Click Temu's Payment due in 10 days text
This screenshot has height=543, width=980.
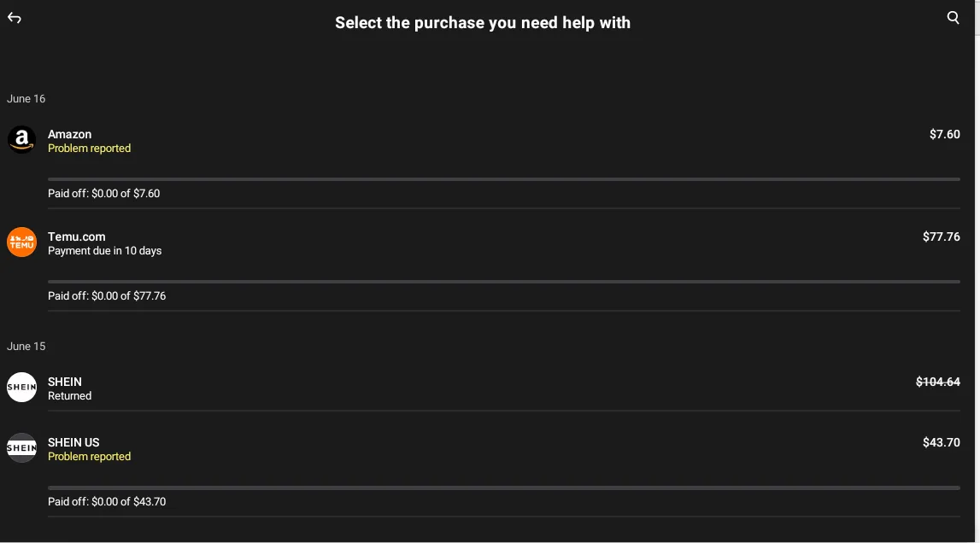[104, 251]
